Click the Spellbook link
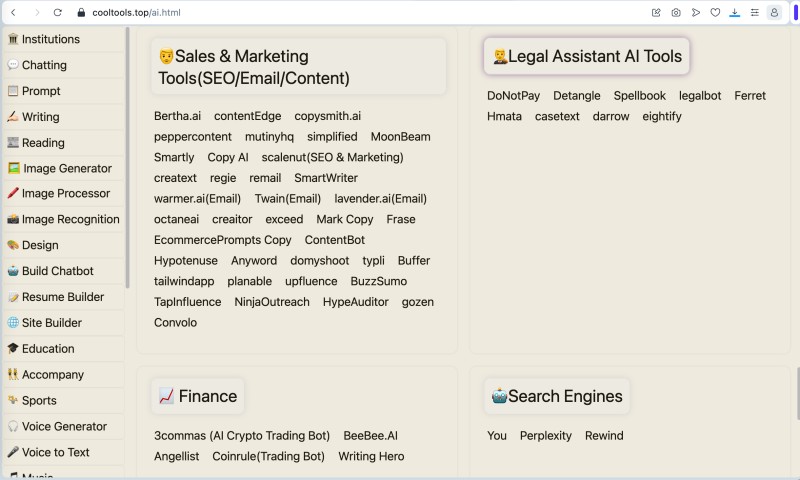Viewport: 800px width, 480px height. click(640, 96)
